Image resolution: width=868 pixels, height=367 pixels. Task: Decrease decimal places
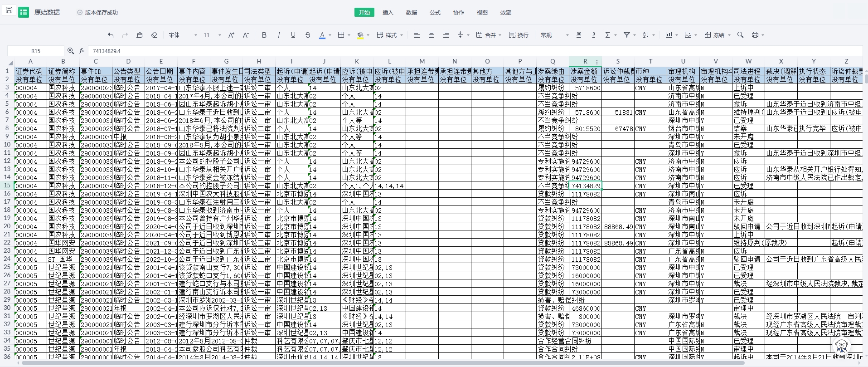593,35
